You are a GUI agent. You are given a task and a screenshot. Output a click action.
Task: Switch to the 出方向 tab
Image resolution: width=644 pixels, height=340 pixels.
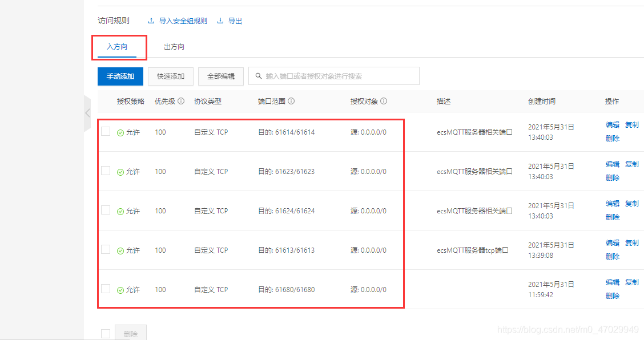(174, 47)
